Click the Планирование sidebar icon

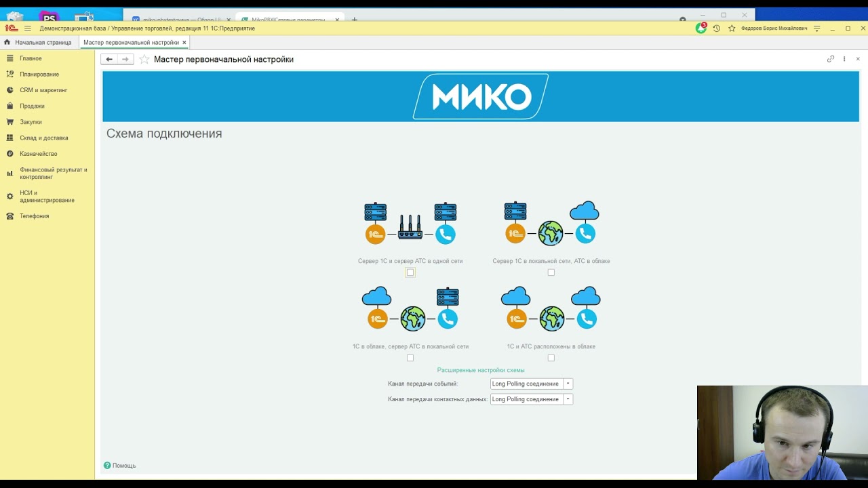10,74
